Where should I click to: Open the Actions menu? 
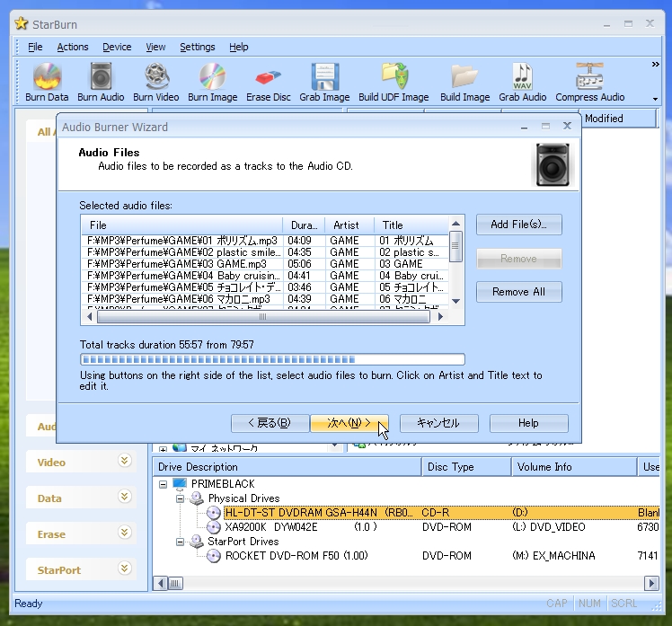click(x=73, y=47)
